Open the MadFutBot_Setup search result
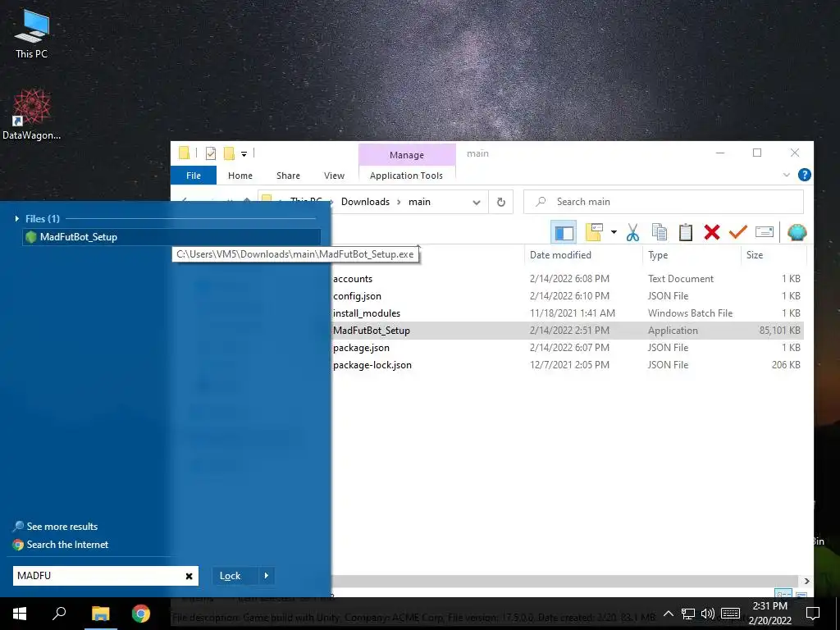This screenshot has height=630, width=840. [x=171, y=237]
